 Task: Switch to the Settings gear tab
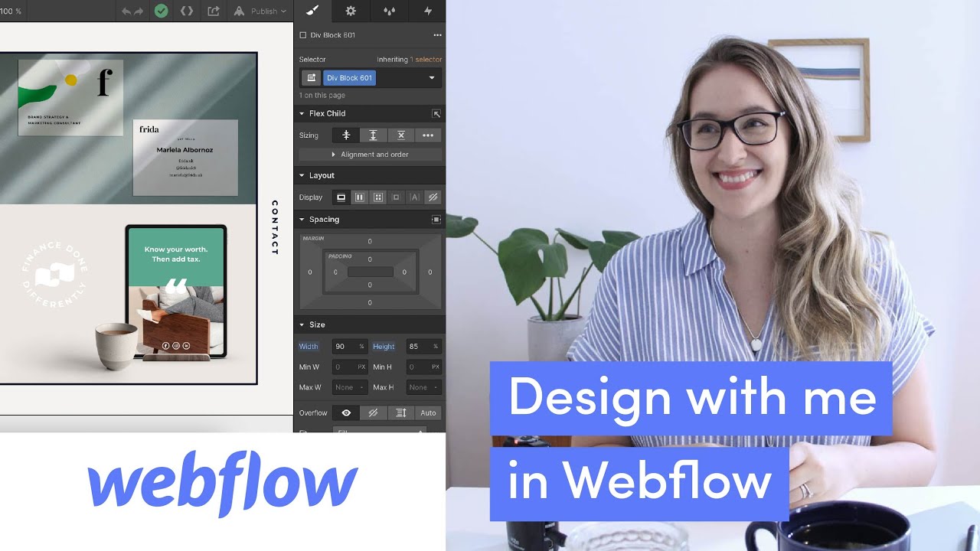(351, 11)
